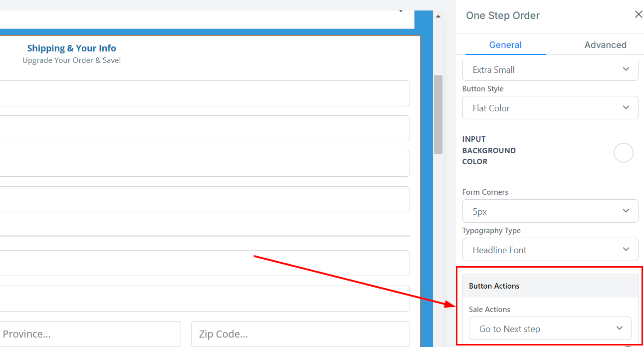This screenshot has height=347, width=644.
Task: Focus the first field below the divider line
Action: coord(205,263)
